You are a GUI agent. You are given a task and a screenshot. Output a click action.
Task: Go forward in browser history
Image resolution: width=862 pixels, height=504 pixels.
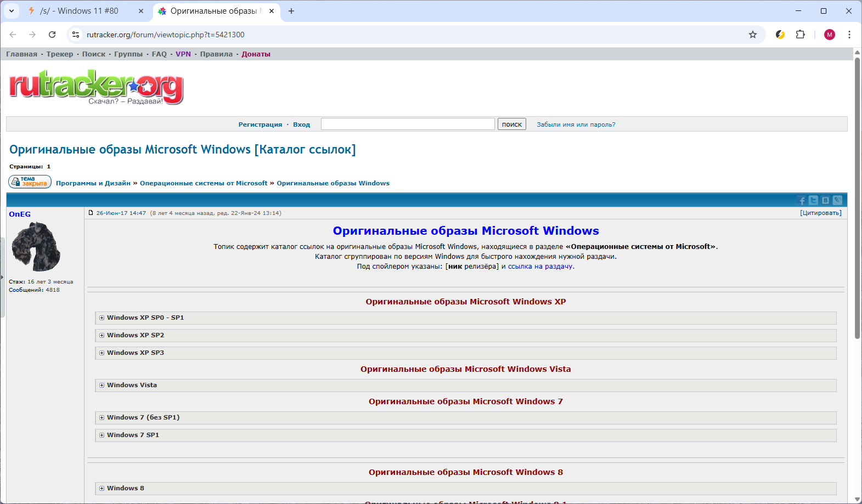32,35
